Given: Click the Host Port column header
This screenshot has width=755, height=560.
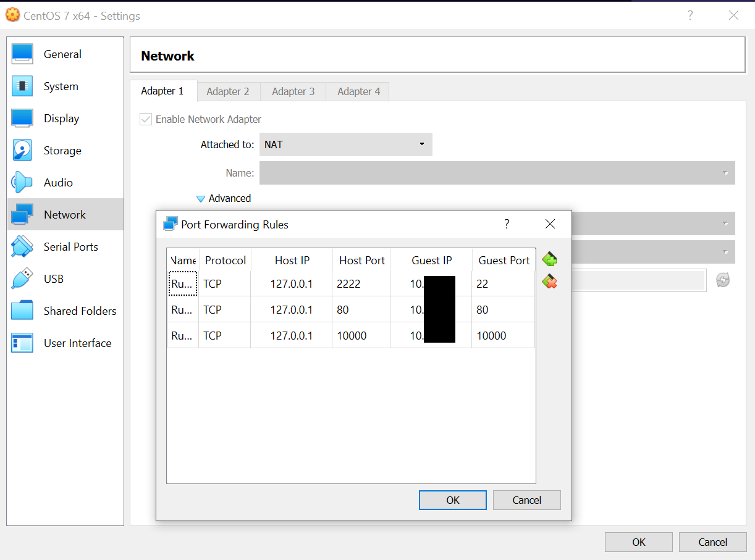Looking at the screenshot, I should pyautogui.click(x=361, y=261).
